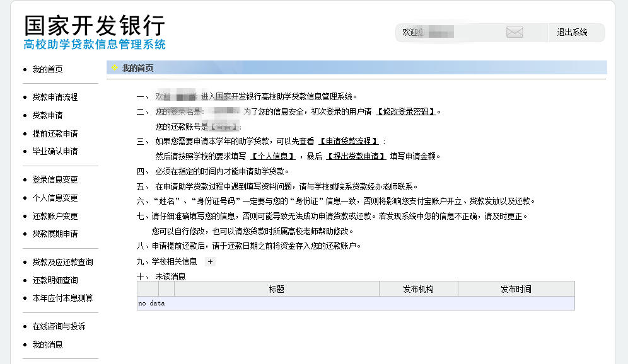Open 贷款展期申请 sidebar item
628x364 pixels.
point(55,234)
